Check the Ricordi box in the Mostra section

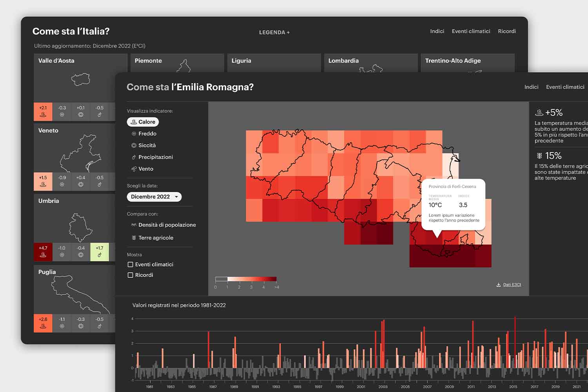coord(130,275)
